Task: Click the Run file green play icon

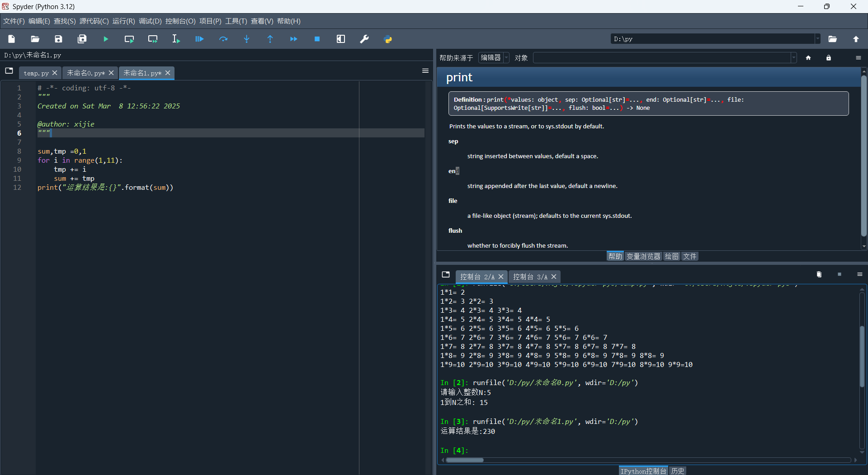Action: (106, 39)
